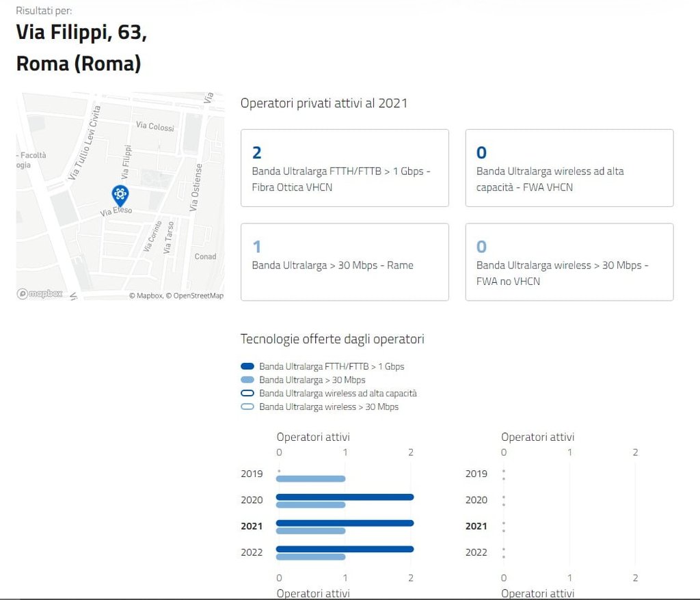Click 'Via Colossi' label on the map

tap(155, 126)
